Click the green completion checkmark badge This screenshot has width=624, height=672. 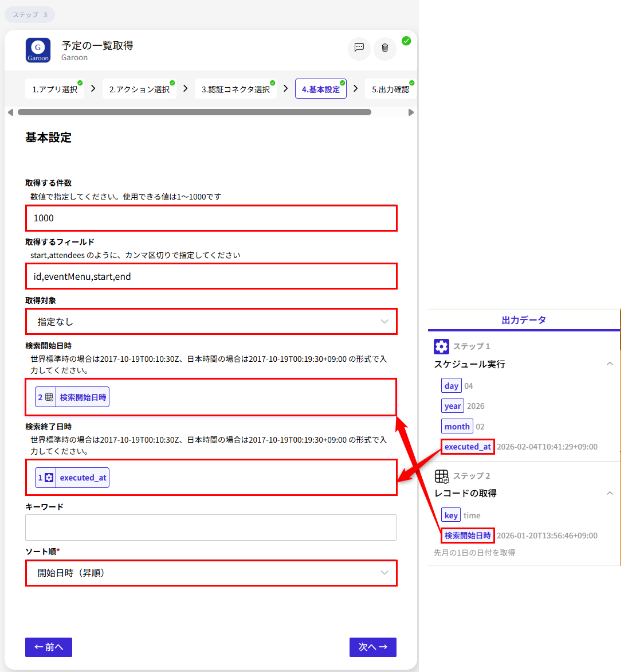(x=406, y=41)
